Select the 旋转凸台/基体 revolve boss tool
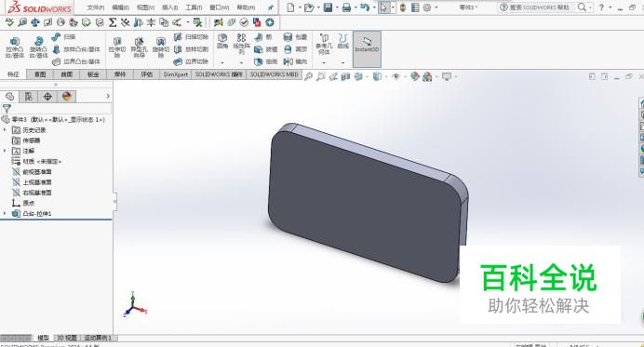The image size is (644, 347). point(38,47)
